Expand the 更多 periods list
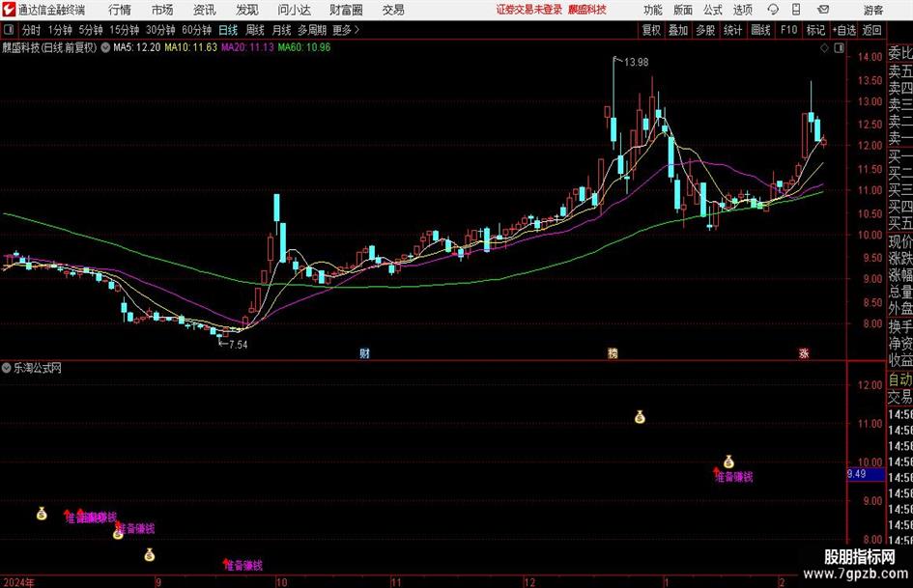 pyautogui.click(x=347, y=30)
